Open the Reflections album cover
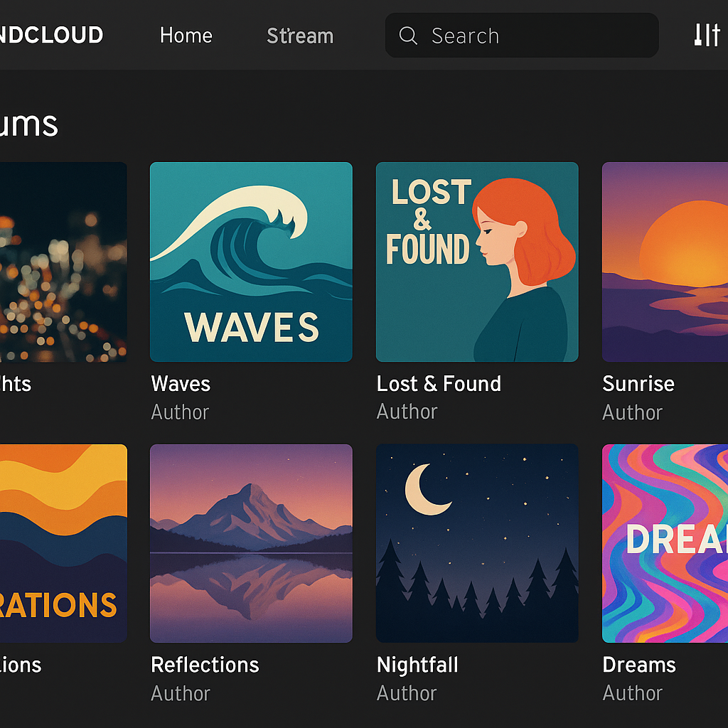 point(250,543)
